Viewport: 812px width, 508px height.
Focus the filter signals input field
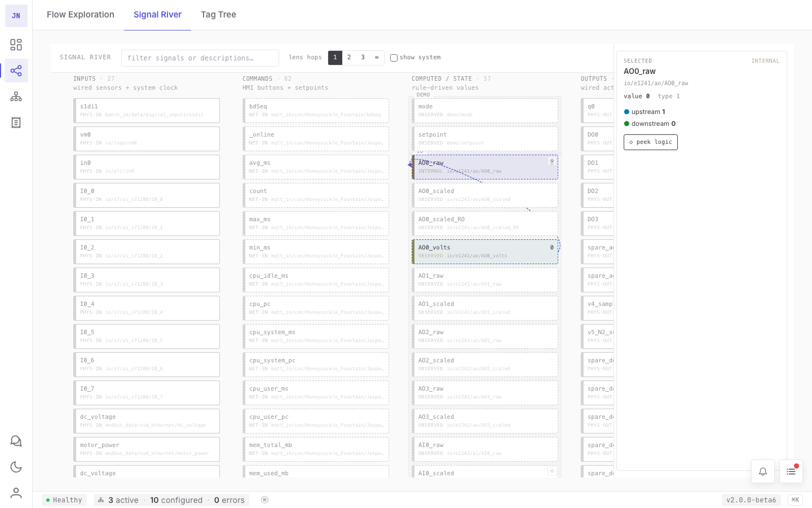pyautogui.click(x=200, y=58)
